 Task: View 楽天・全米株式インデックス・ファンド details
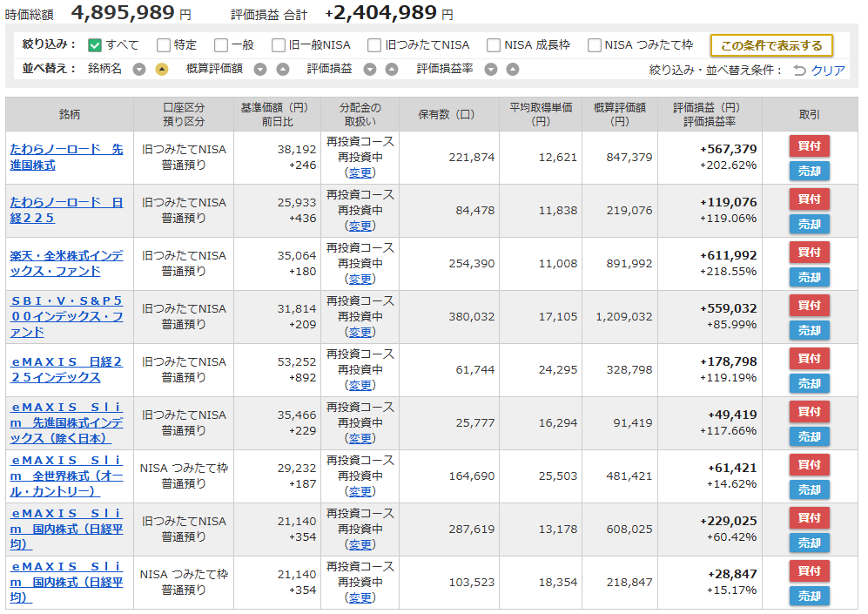[66, 264]
